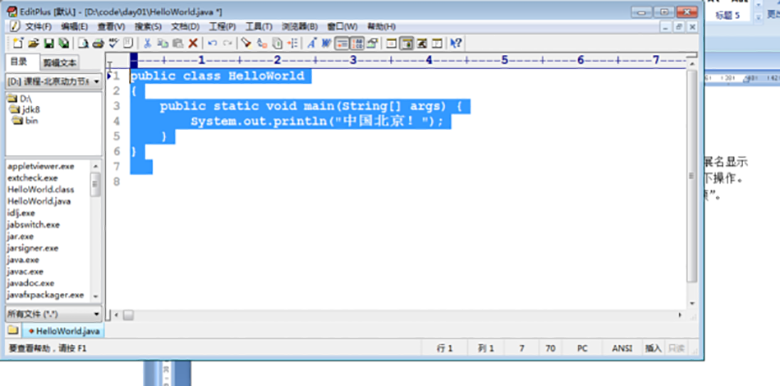
Task: Click the 插入 insert mode indicator
Action: (x=653, y=349)
